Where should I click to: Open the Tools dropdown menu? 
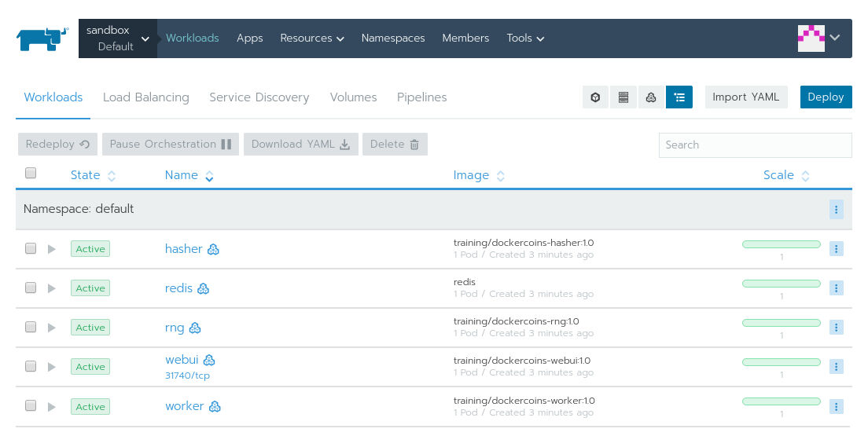point(525,38)
